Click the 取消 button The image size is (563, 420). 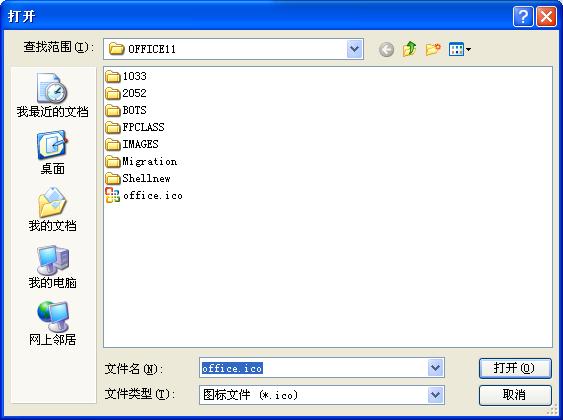coord(515,395)
